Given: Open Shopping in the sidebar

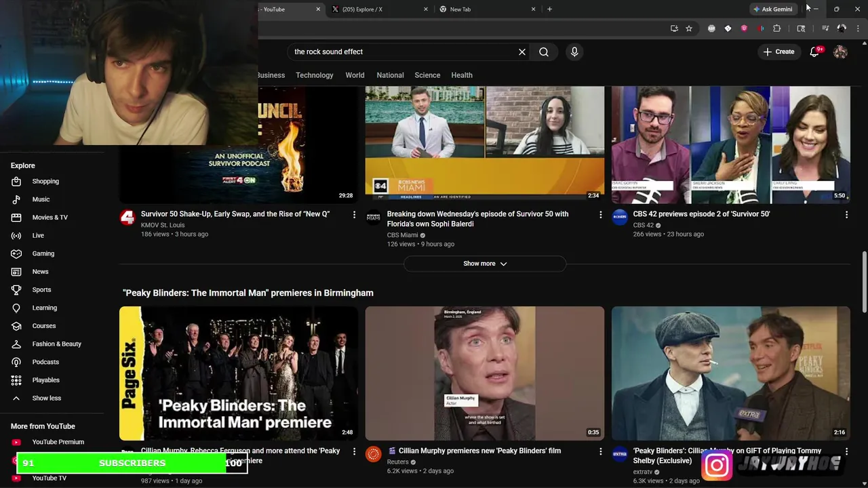Looking at the screenshot, I should pos(52,181).
